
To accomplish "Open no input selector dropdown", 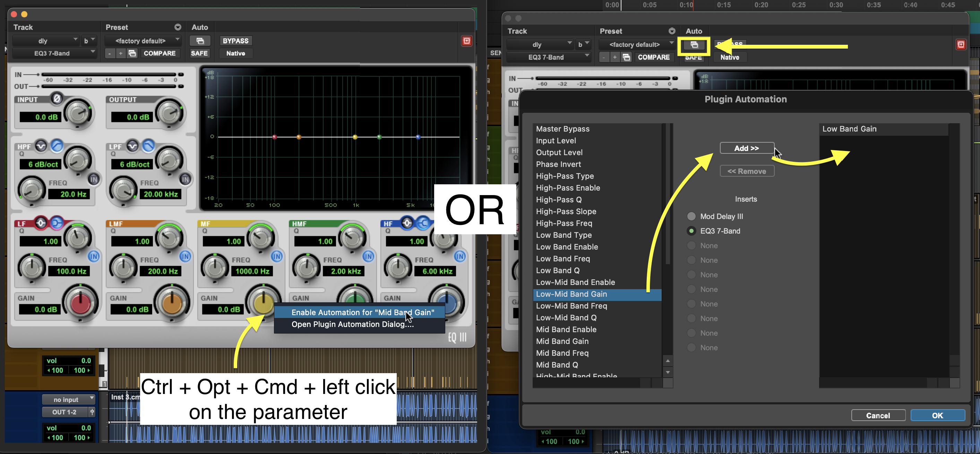I will point(68,400).
